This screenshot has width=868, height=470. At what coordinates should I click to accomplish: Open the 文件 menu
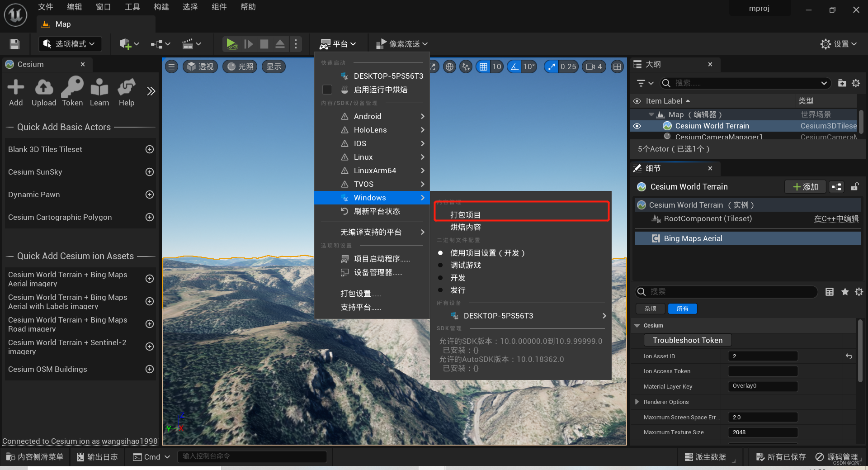click(46, 7)
